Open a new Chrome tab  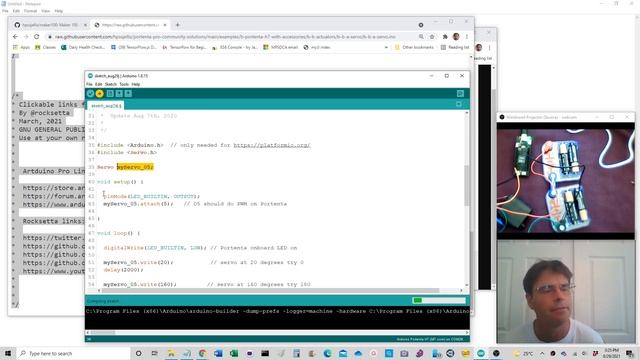(x=178, y=25)
